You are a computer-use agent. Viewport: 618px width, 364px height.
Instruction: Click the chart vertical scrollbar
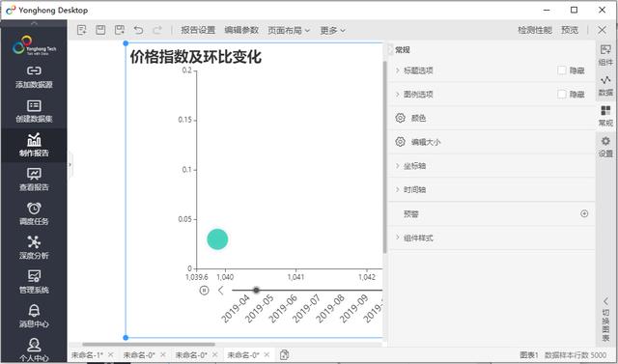384,157
